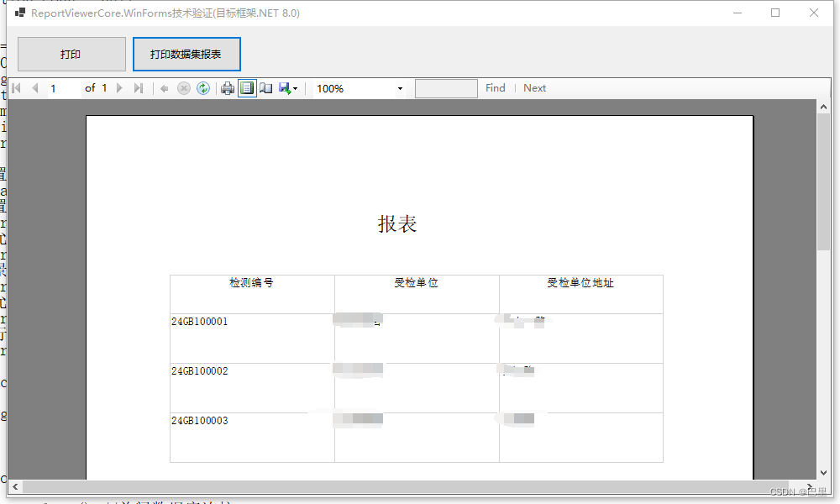Toggle Print Layout view mode
Screen dimensions: 840x504
tap(246, 88)
